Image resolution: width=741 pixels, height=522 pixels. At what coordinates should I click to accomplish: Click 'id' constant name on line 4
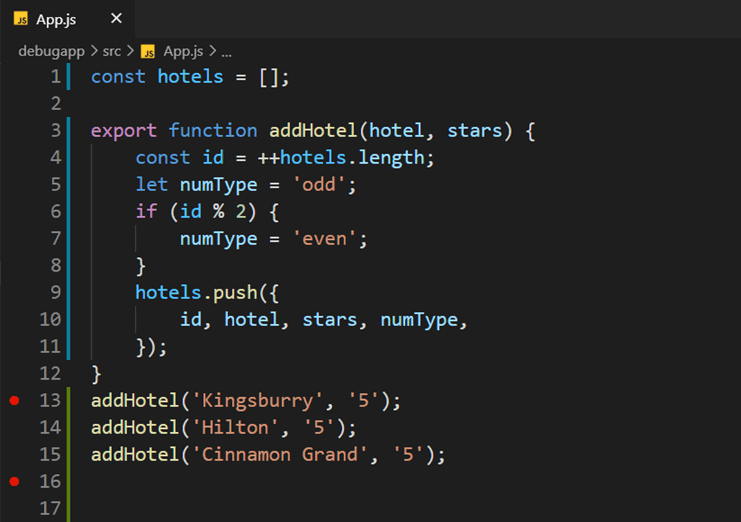pos(213,157)
